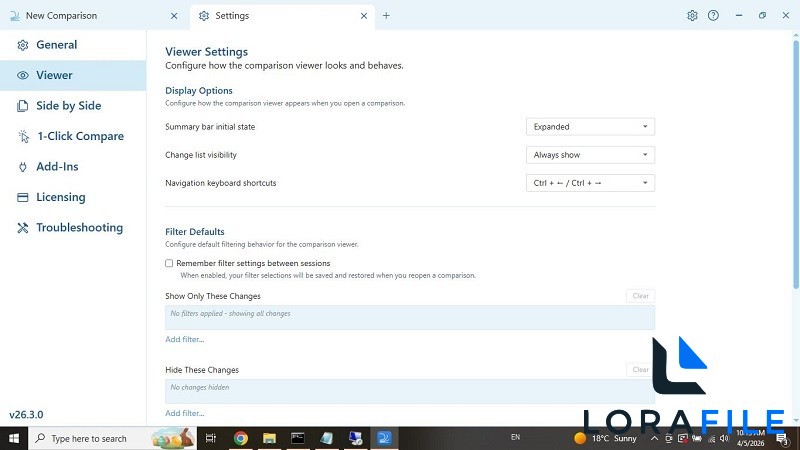800x450 pixels.
Task: Click the 1-Click Compare pointer icon
Action: pos(23,136)
